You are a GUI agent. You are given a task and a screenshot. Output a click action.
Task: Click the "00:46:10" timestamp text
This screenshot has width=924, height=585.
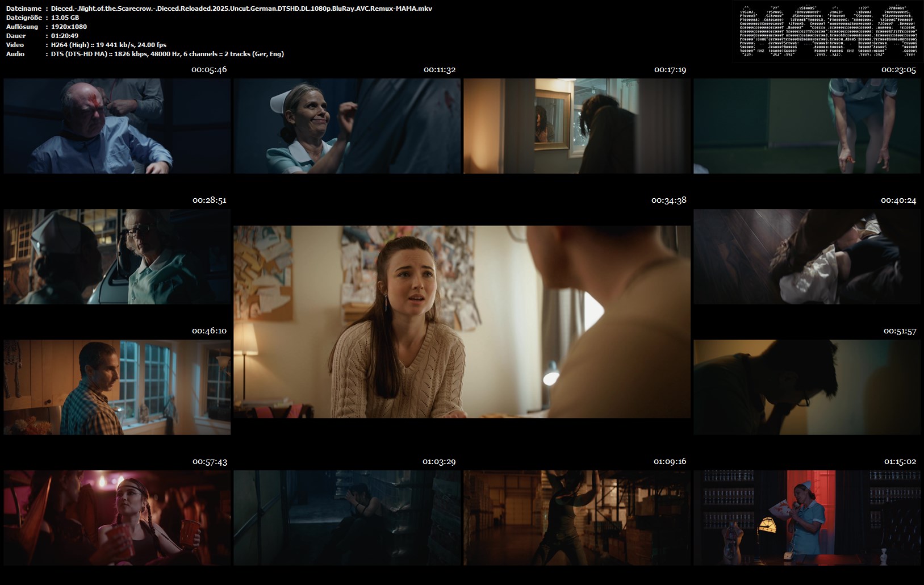(x=209, y=331)
